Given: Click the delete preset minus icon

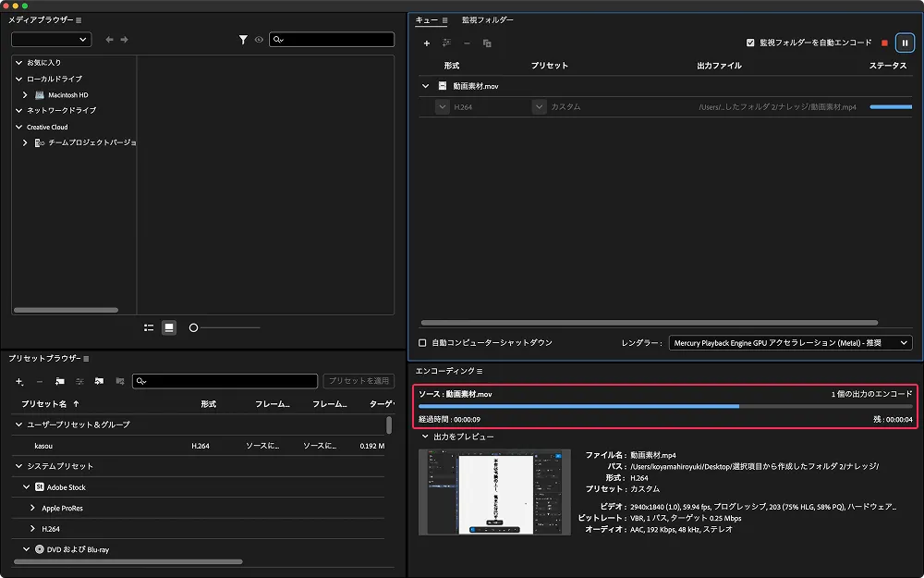Looking at the screenshot, I should coord(40,382).
